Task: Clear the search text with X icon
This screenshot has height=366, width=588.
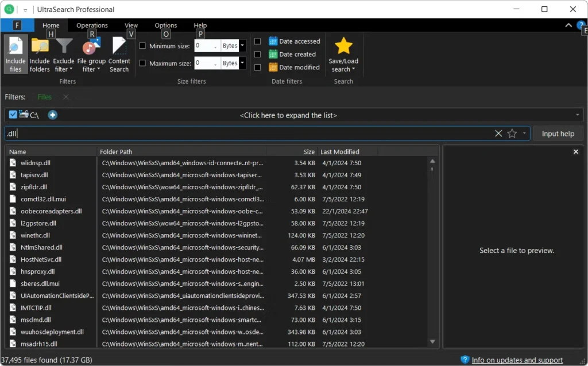Action: 498,134
